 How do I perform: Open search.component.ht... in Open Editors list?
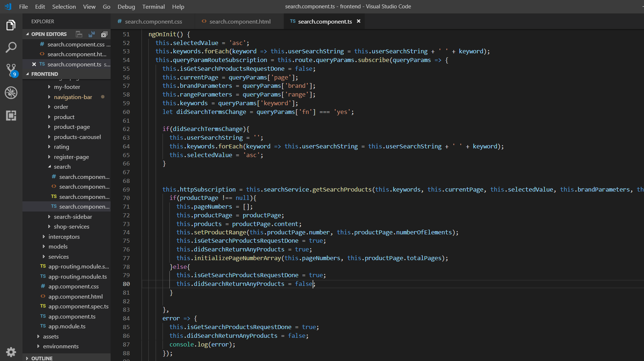click(x=67, y=54)
